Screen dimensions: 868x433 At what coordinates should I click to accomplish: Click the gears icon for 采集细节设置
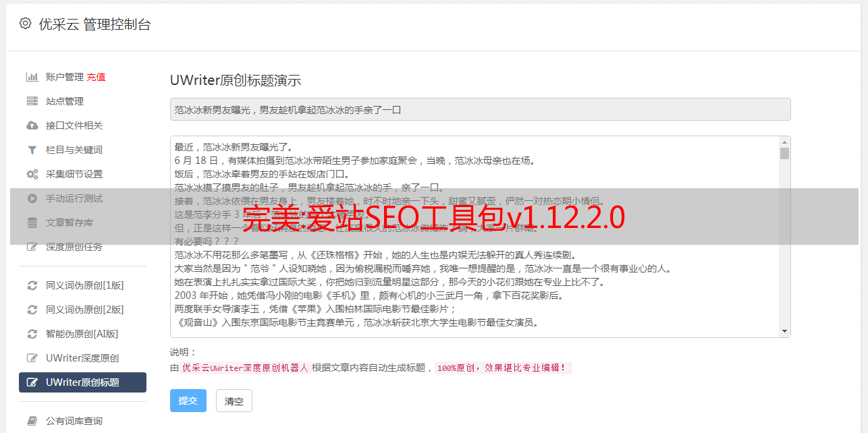coord(32,174)
